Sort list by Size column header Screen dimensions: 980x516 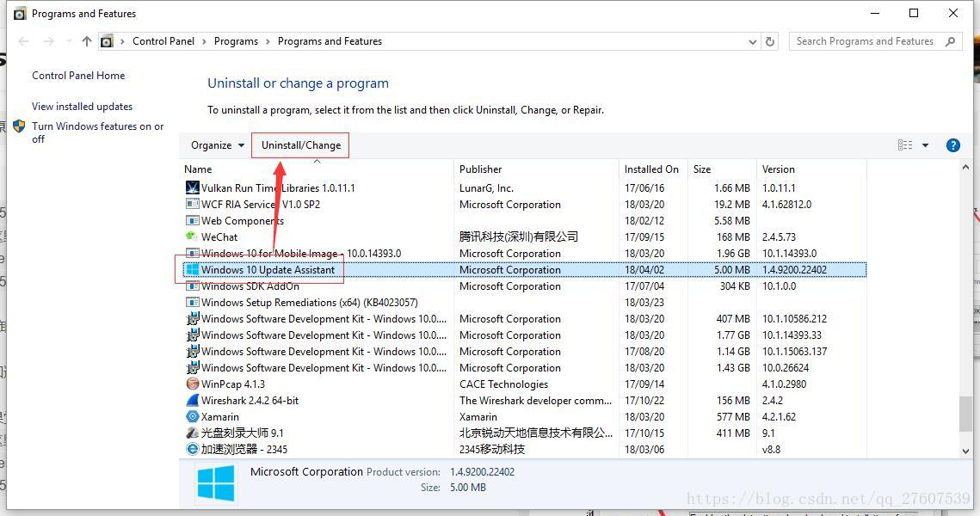(722, 169)
